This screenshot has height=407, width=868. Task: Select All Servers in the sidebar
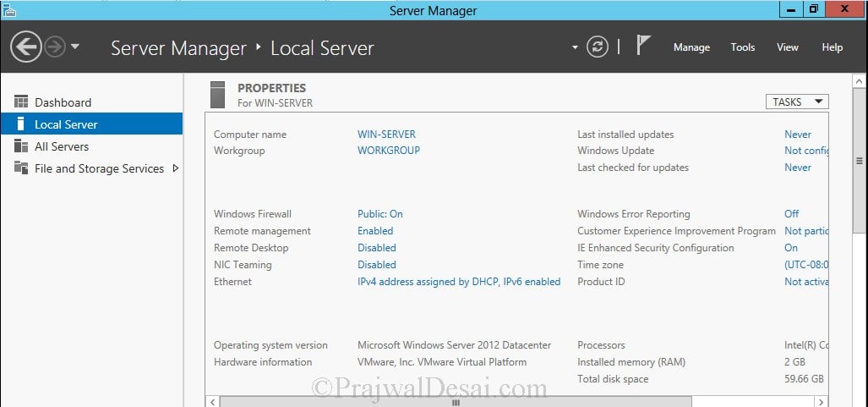click(91, 146)
